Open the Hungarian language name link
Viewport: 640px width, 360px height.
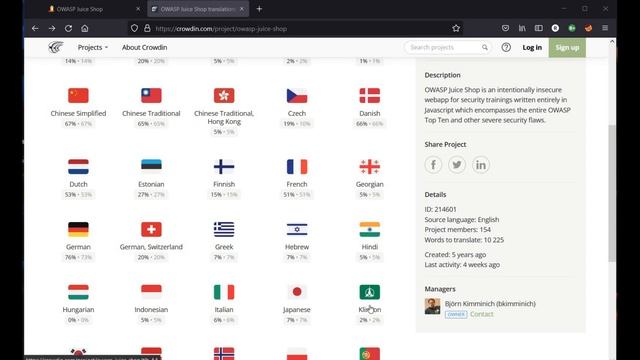[x=78, y=309]
